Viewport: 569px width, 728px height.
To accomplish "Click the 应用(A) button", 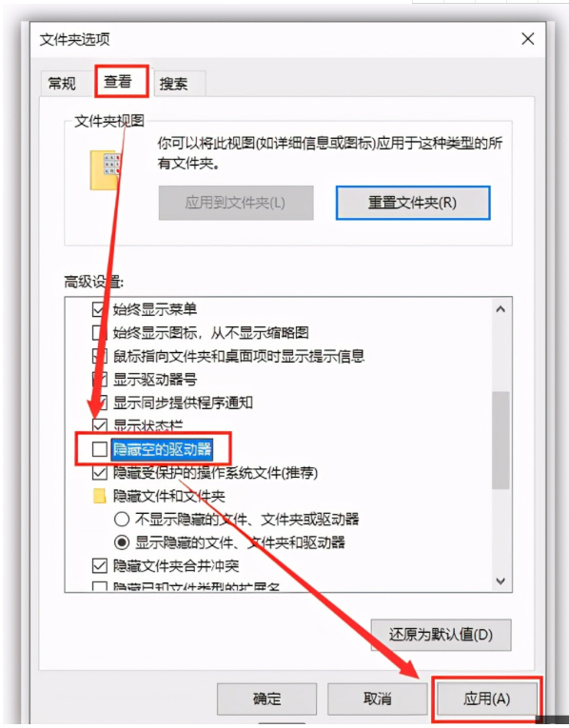I will [x=487, y=698].
